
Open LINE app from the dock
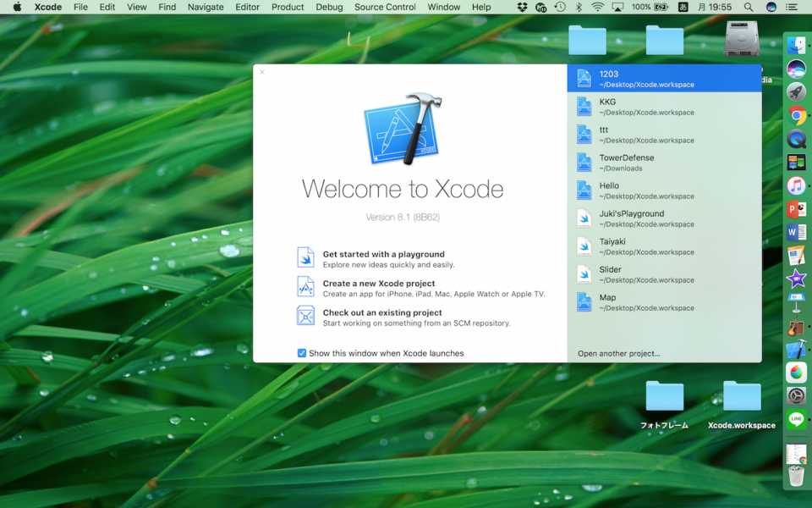point(797,419)
